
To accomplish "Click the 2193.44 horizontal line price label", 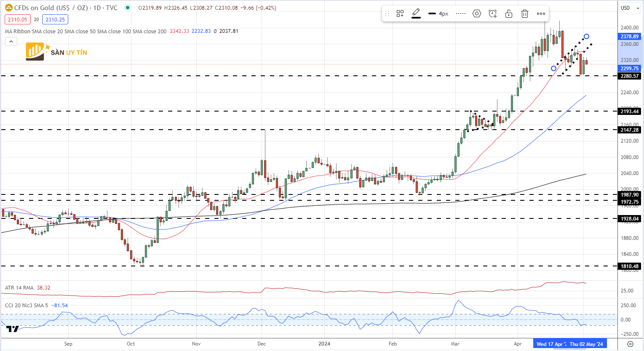I will point(630,112).
